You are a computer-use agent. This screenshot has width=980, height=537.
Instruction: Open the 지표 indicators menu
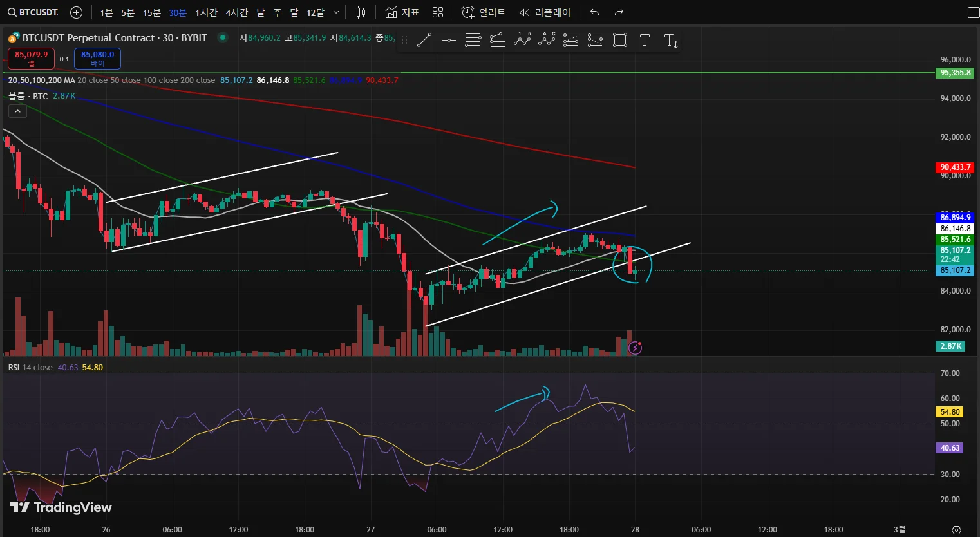(402, 12)
